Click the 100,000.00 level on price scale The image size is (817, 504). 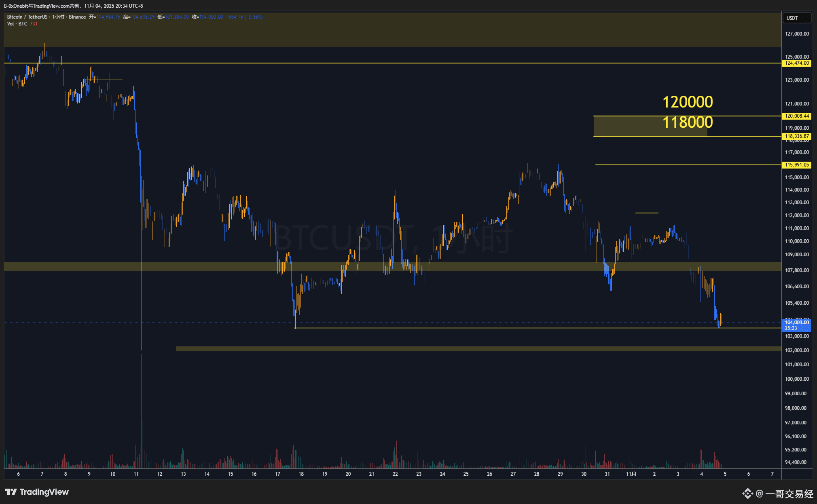point(797,379)
